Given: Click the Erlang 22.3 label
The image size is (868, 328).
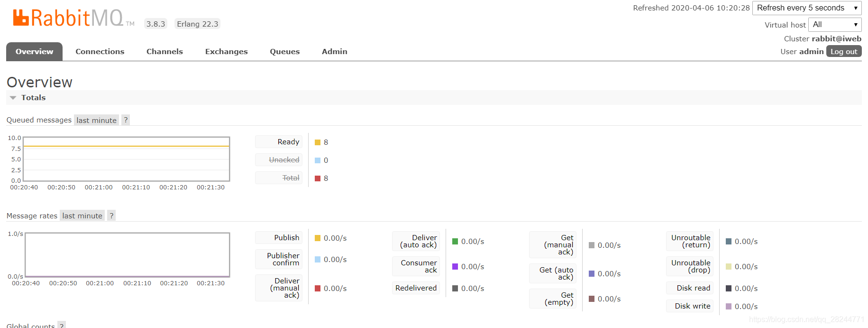Looking at the screenshot, I should click(198, 24).
